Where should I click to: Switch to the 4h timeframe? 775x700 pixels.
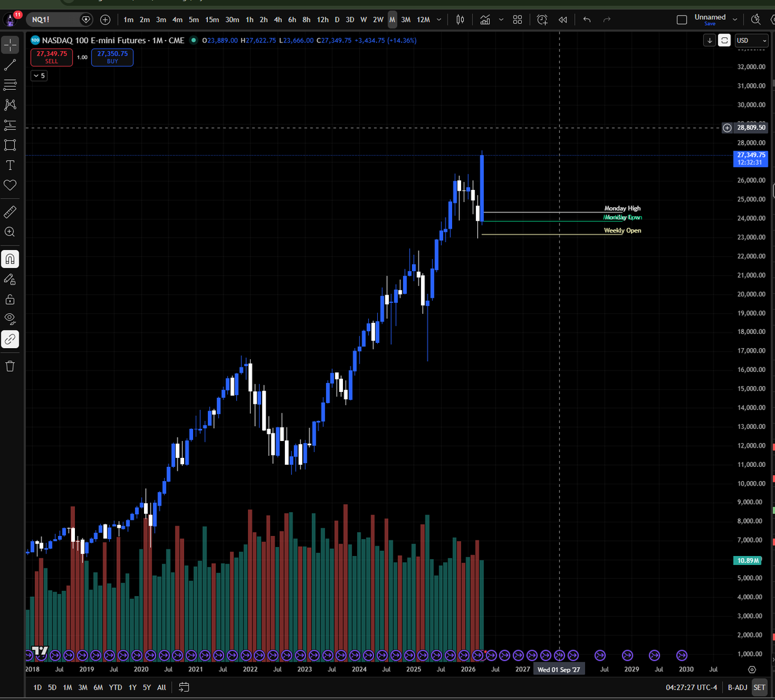click(x=278, y=19)
